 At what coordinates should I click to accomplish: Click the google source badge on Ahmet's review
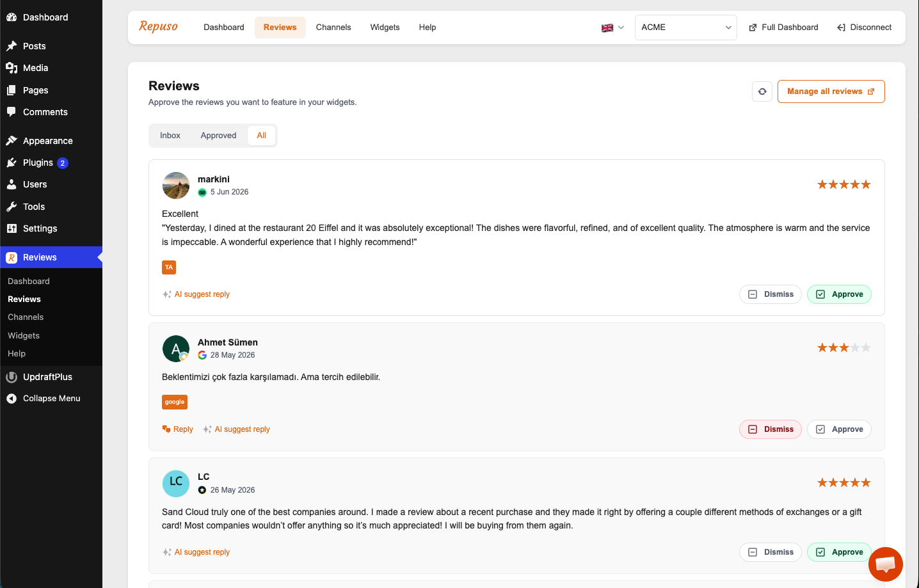(x=175, y=402)
